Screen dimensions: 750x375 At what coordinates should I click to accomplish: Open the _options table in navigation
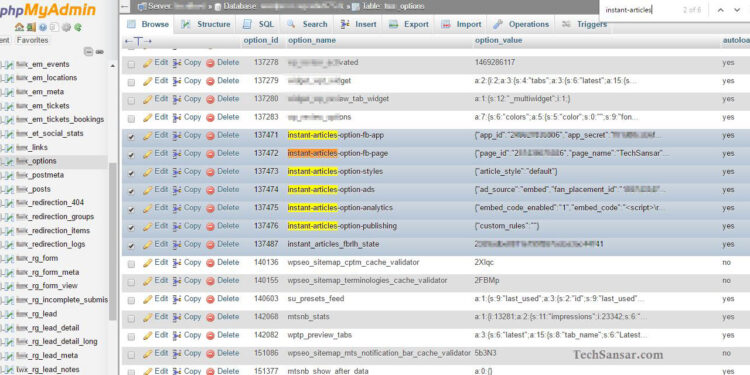coord(36,161)
